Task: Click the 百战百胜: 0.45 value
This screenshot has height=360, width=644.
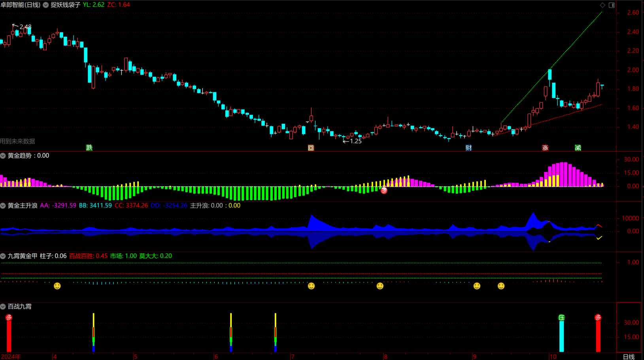Action: click(88, 256)
